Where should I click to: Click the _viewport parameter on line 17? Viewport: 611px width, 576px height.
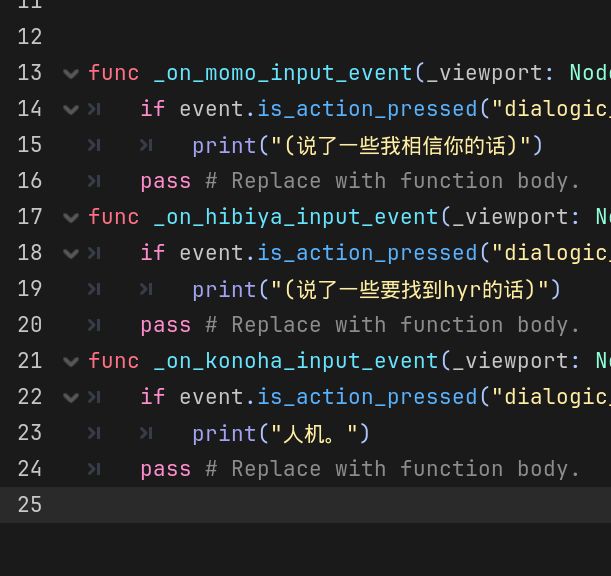510,217
